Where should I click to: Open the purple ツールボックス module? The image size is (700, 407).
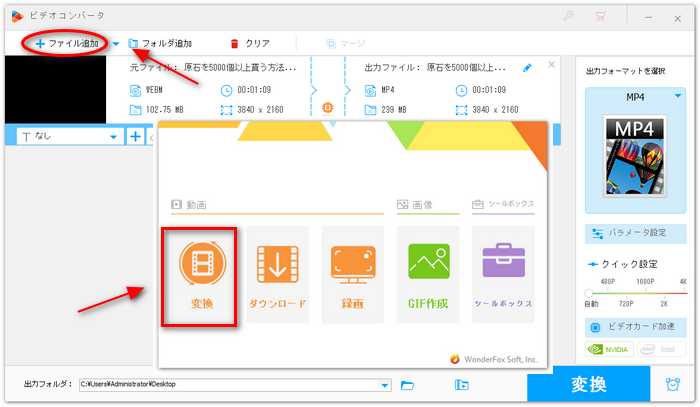(503, 274)
